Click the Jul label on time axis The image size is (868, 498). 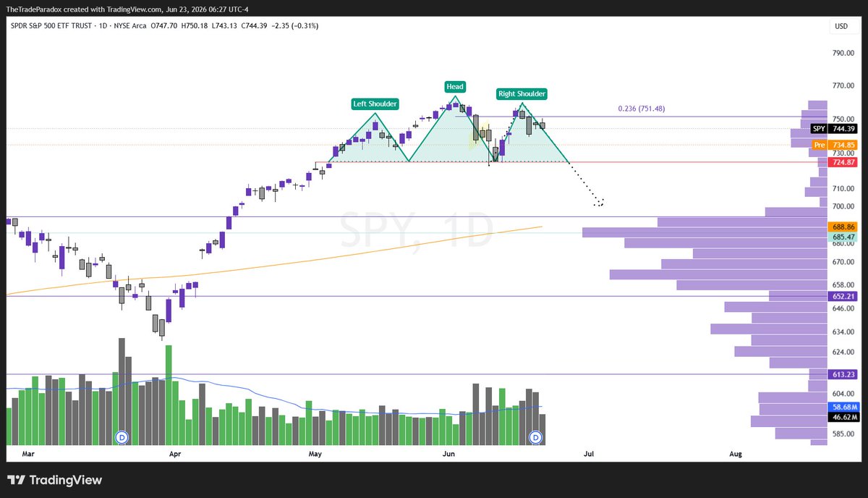(x=589, y=454)
